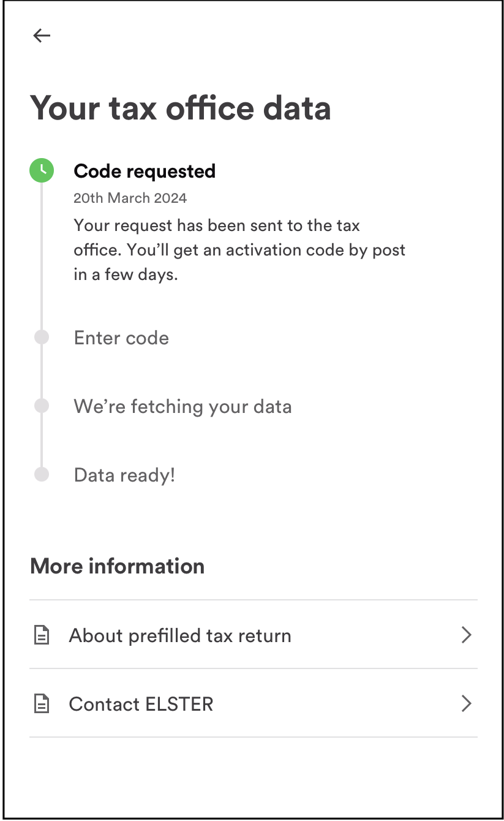Select the Data ready! step
This screenshot has width=504, height=821.
[x=124, y=475]
